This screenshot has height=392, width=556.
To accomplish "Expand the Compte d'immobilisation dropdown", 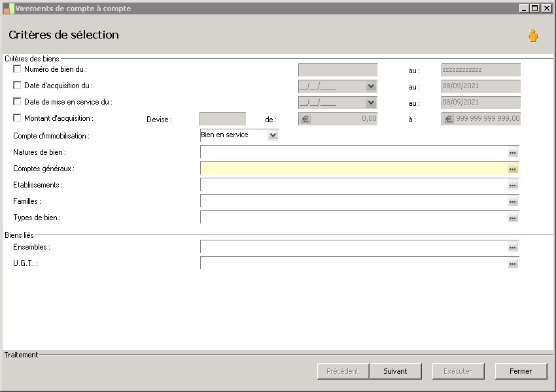I will 273,135.
